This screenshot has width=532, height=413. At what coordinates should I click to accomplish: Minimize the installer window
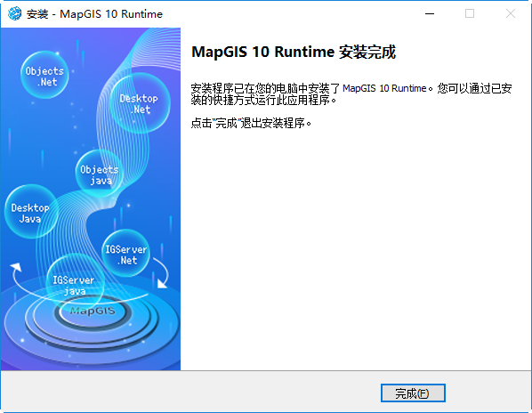(430, 13)
